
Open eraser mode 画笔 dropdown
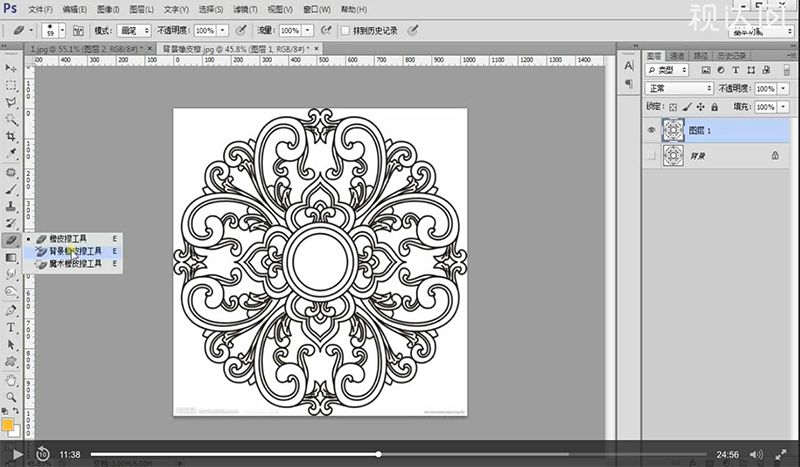point(134,31)
